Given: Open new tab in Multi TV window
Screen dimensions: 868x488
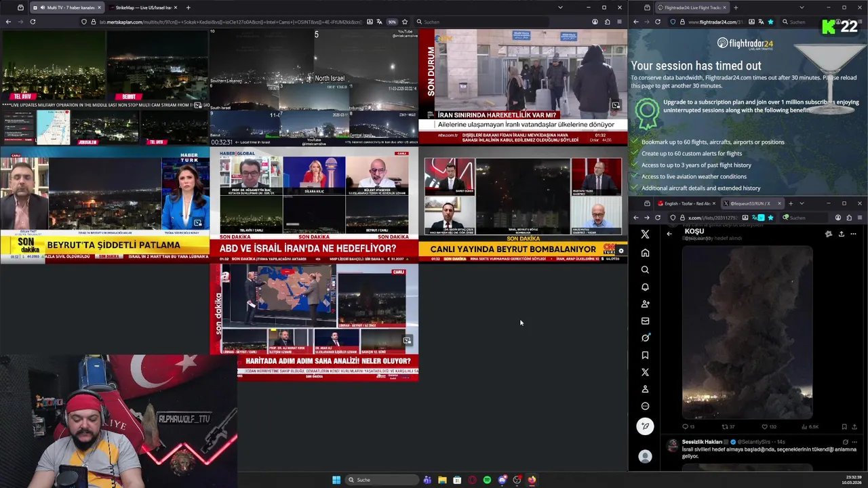Looking at the screenshot, I should (188, 7).
